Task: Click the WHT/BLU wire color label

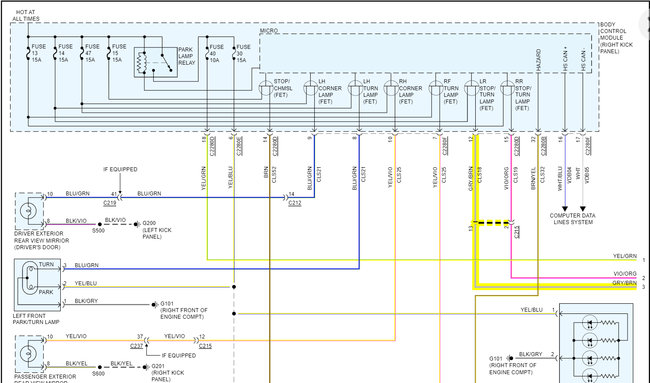Action: [x=560, y=179]
